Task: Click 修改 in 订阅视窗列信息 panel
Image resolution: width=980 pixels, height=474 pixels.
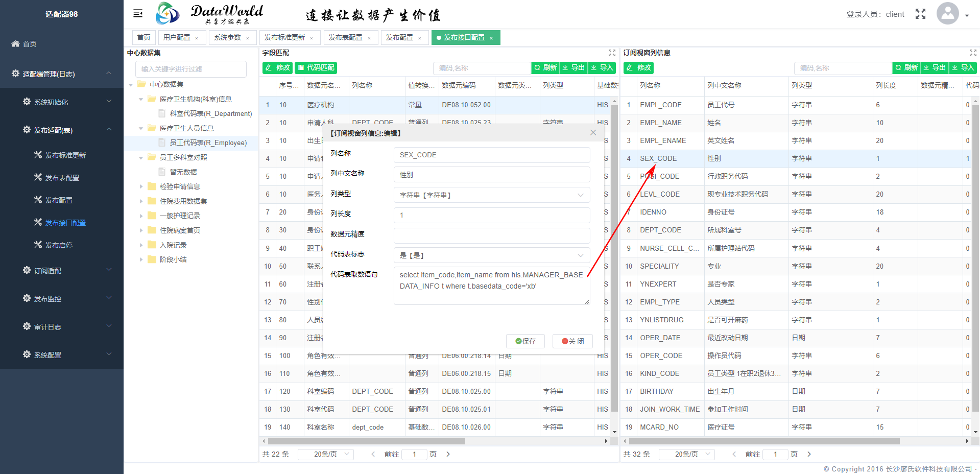Action: [638, 67]
